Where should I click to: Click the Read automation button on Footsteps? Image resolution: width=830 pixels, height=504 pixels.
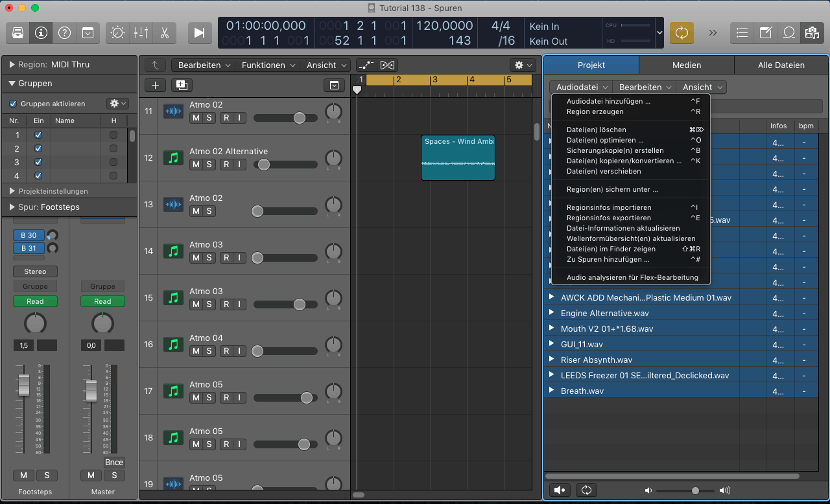[x=35, y=301]
